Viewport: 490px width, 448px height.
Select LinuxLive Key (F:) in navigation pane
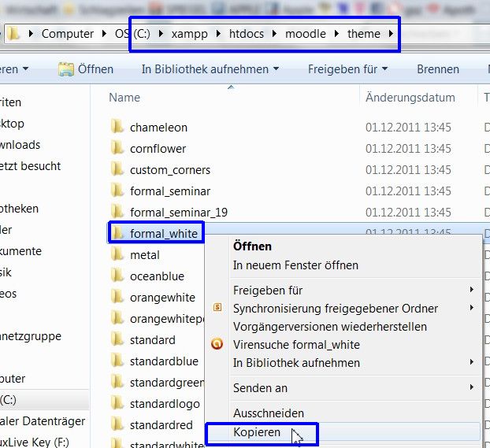35,442
